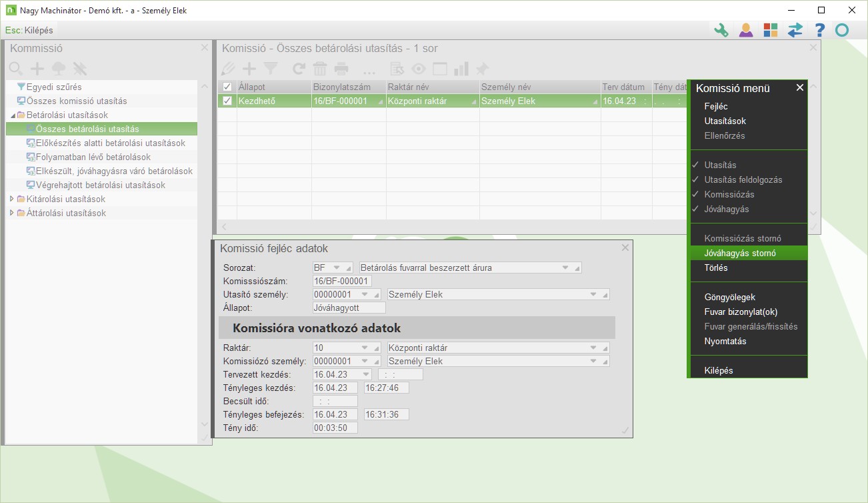Select Végrehajtott betárolási utasítások tree item
The height and width of the screenshot is (503, 868).
click(x=101, y=185)
